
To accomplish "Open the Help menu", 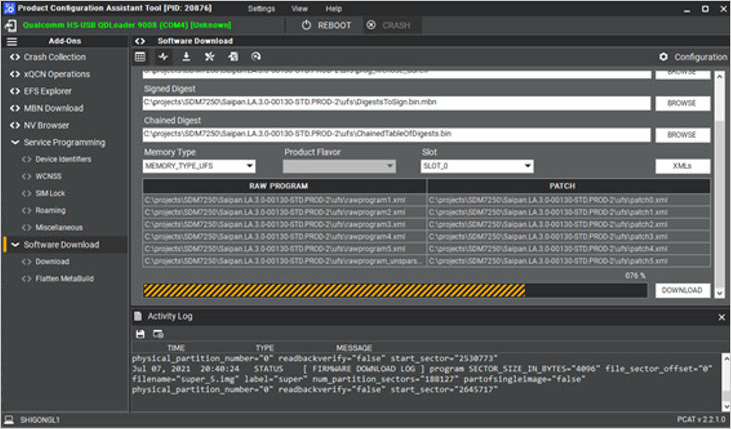I will click(333, 8).
